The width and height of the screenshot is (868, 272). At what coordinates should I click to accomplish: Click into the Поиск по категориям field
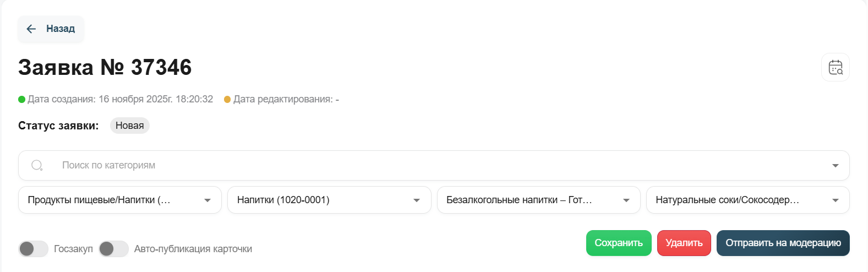(385, 165)
